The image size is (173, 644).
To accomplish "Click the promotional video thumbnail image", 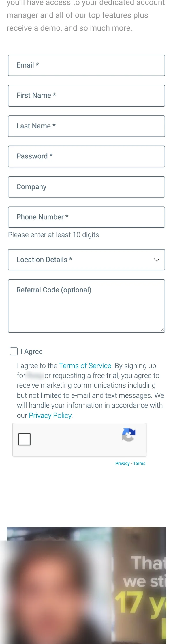I will (86, 585).
